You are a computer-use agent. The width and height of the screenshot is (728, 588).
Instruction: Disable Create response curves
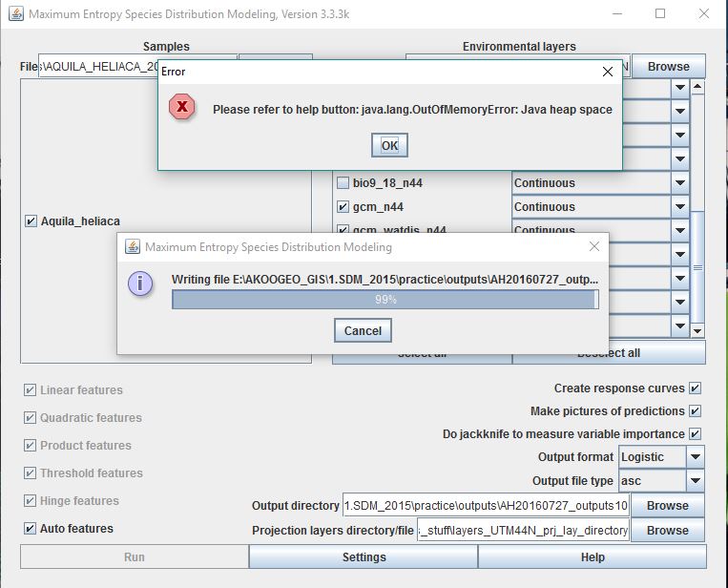click(x=695, y=388)
